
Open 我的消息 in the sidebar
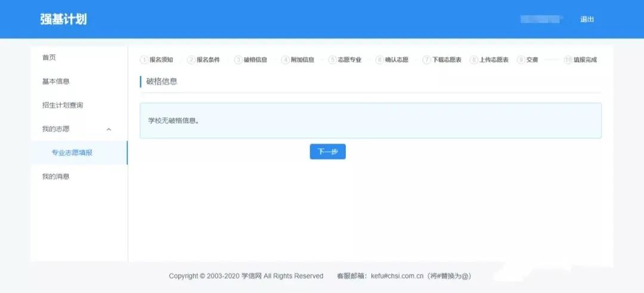(55, 177)
